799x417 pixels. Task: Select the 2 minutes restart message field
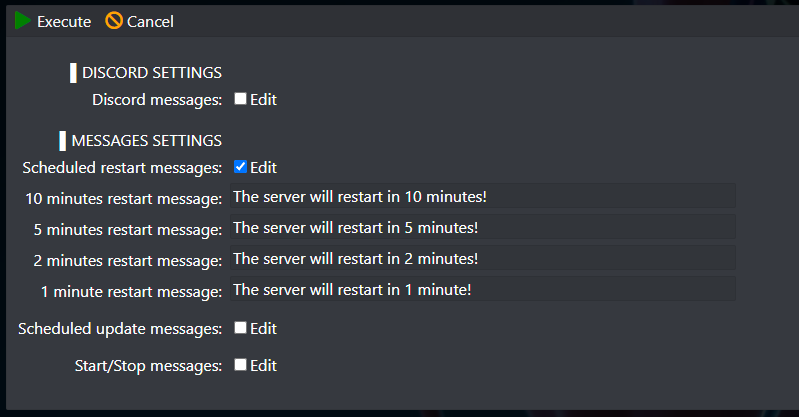click(483, 258)
